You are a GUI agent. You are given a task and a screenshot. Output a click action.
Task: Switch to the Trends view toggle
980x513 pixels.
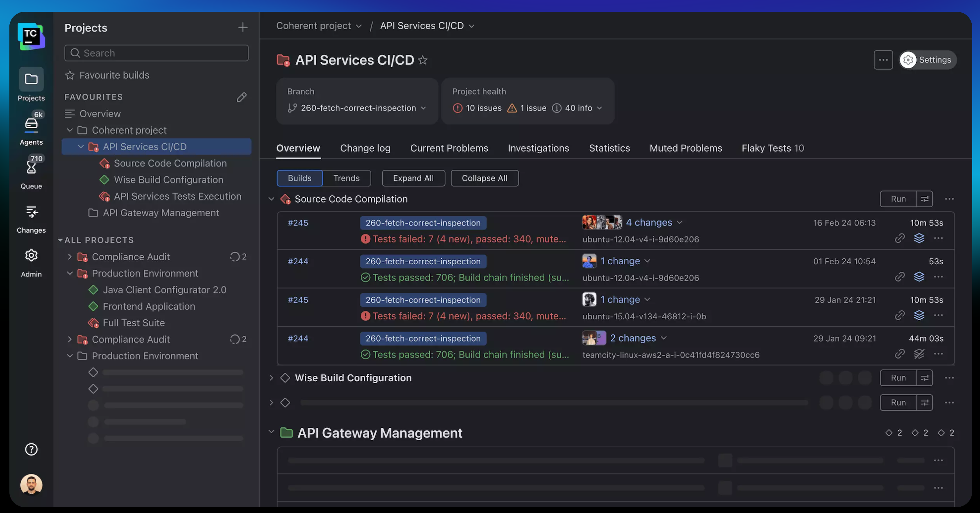[346, 178]
